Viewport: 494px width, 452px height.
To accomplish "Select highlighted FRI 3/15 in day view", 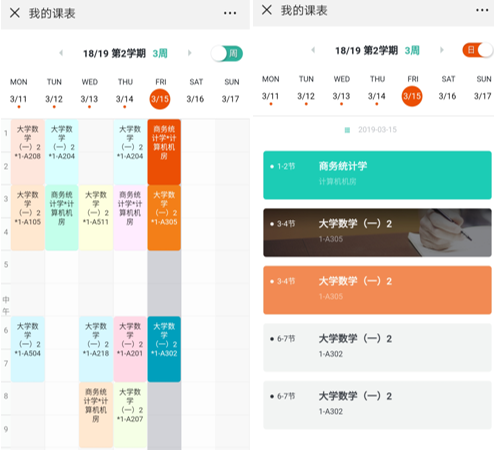I will pos(412,96).
